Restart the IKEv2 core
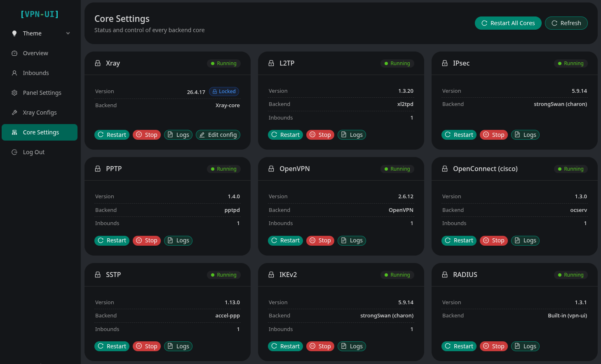The width and height of the screenshot is (601, 364). coord(285,346)
